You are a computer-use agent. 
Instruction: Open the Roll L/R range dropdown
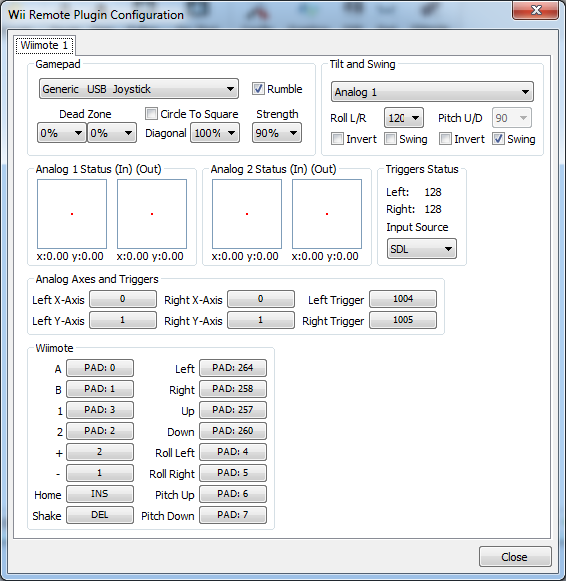pos(404,118)
